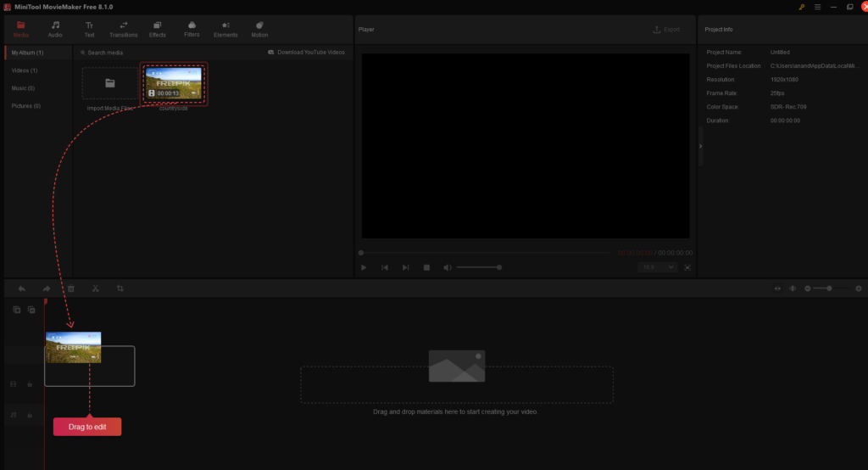Click the Remove track icon
Viewport: 868px width, 470px height.
tap(31, 310)
